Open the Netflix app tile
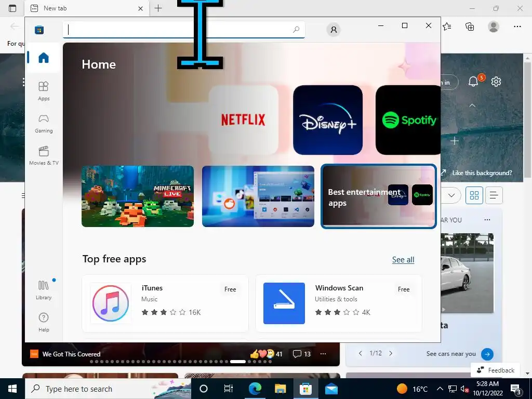This screenshot has height=399, width=532. [x=243, y=120]
